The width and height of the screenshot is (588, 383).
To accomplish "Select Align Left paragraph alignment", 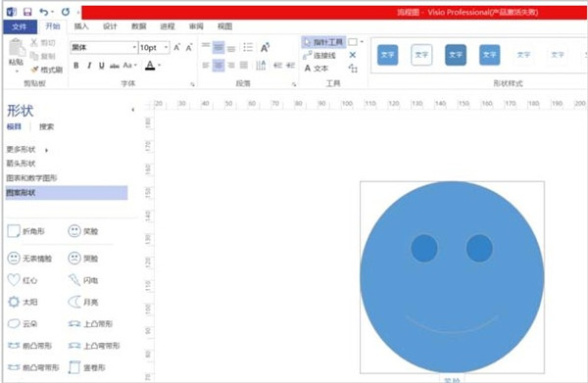I will [206, 66].
